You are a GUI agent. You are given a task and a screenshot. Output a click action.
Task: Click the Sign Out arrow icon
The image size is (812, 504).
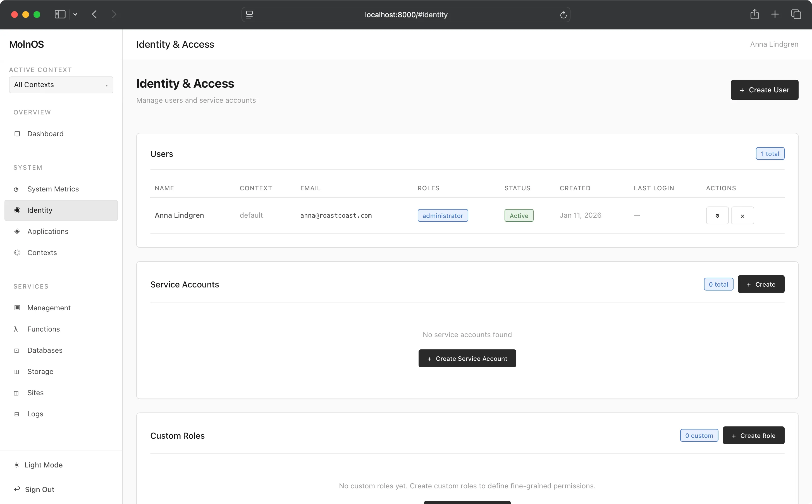coord(17,489)
